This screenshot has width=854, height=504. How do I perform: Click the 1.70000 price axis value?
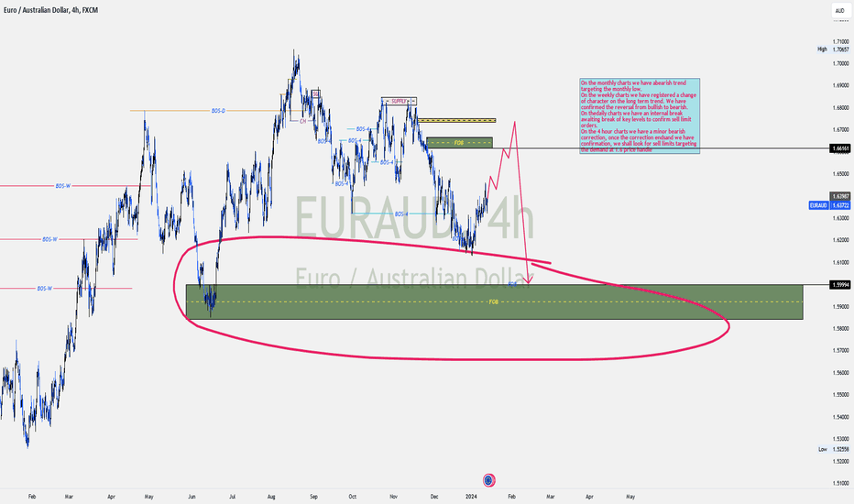pyautogui.click(x=840, y=63)
